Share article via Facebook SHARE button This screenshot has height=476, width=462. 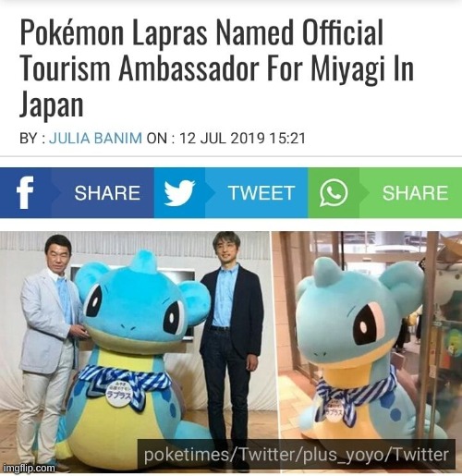point(77,193)
